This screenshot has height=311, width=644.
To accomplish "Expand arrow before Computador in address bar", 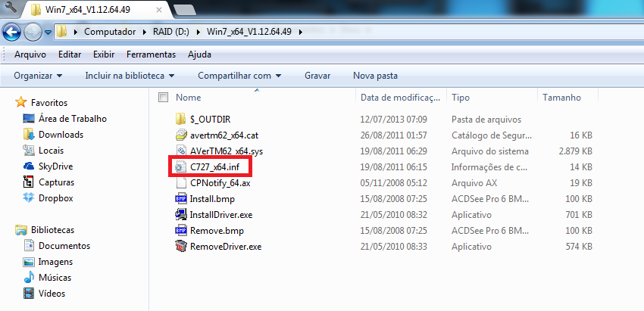I will pyautogui.click(x=75, y=32).
